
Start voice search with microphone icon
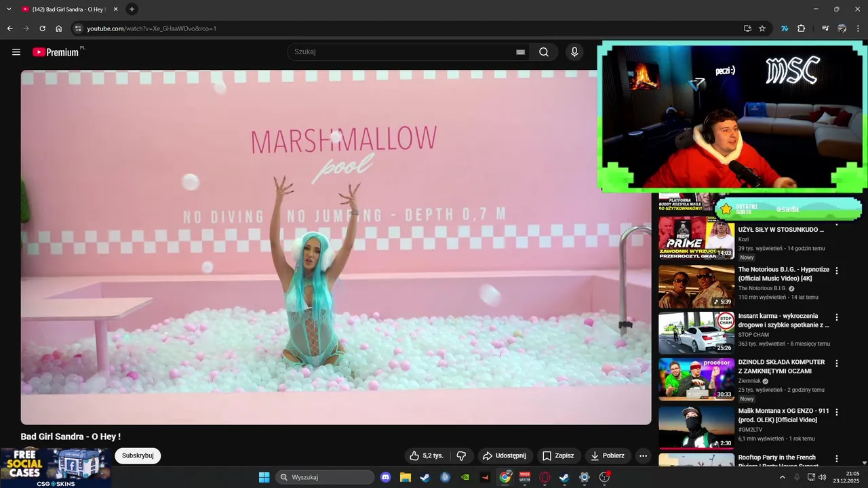tap(574, 52)
